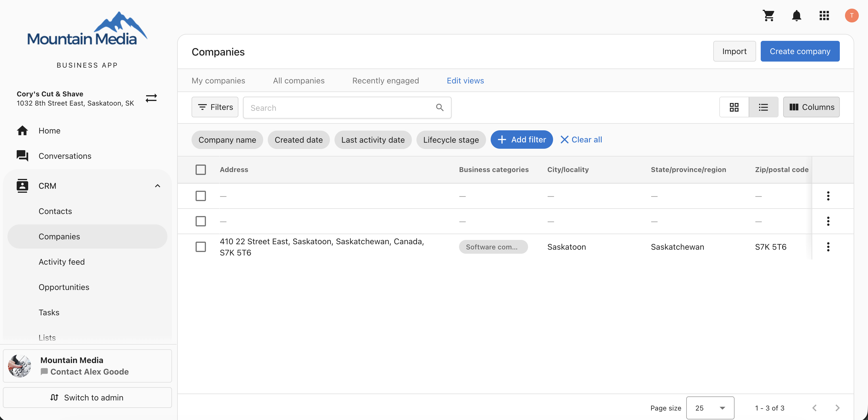Viewport: 868px width, 420px height.
Task: Open the Filters button
Action: click(215, 107)
